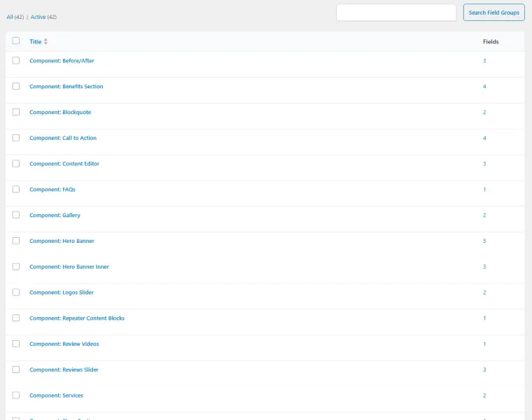The image size is (532, 420).
Task: Click the fields count 2 for Logos Slider
Action: point(484,293)
